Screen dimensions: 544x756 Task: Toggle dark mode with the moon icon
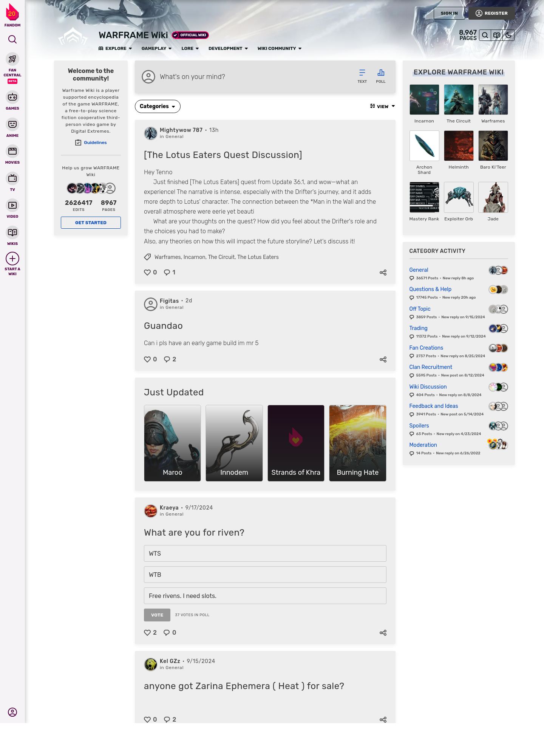pos(508,35)
